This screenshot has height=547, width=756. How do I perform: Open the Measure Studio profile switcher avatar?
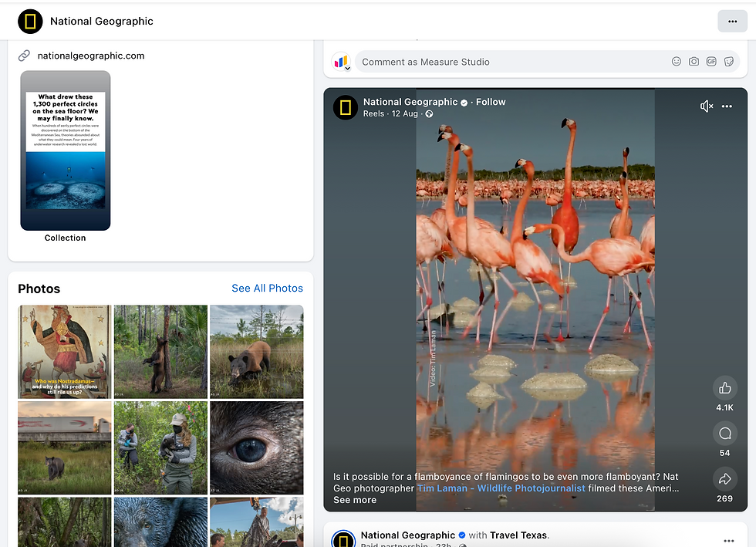(x=341, y=62)
